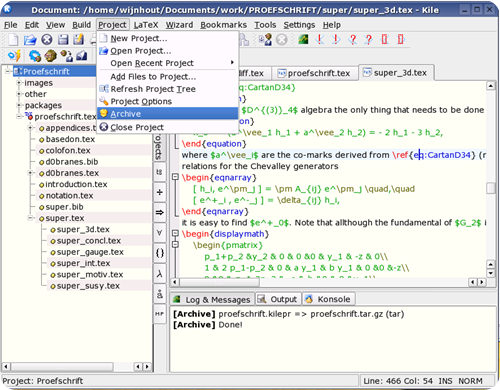Screen dimensions: 500x390
Task: Click the New document toolbar icon
Action: [13, 40]
